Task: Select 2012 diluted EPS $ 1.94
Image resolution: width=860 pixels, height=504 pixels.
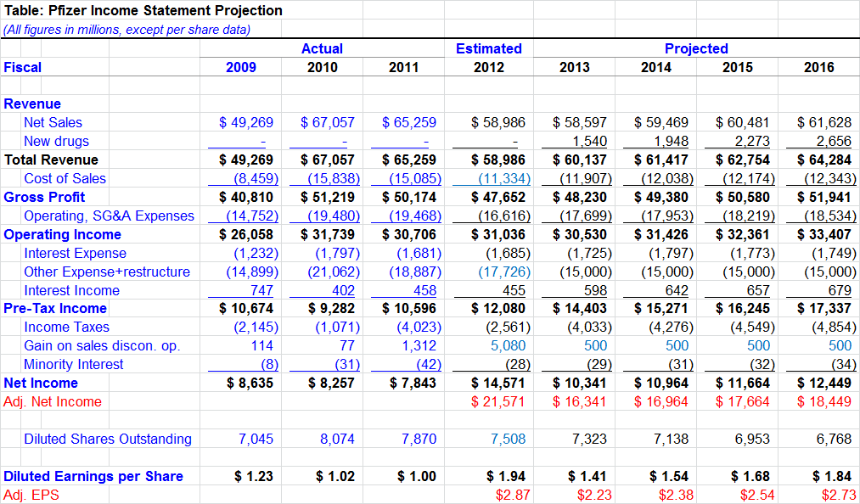Action: click(x=506, y=476)
